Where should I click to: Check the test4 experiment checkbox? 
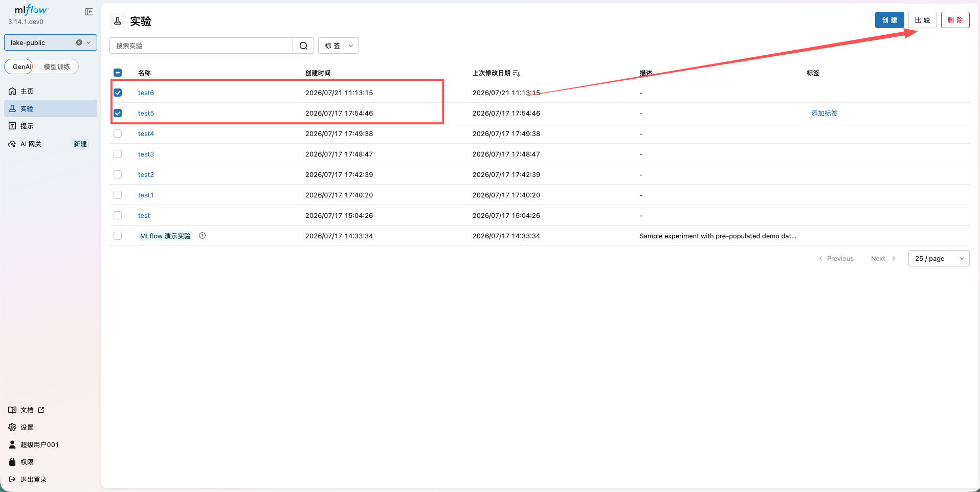coord(118,133)
